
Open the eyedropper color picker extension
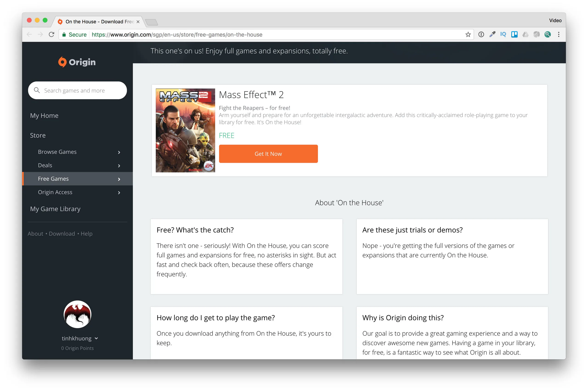tap(492, 34)
